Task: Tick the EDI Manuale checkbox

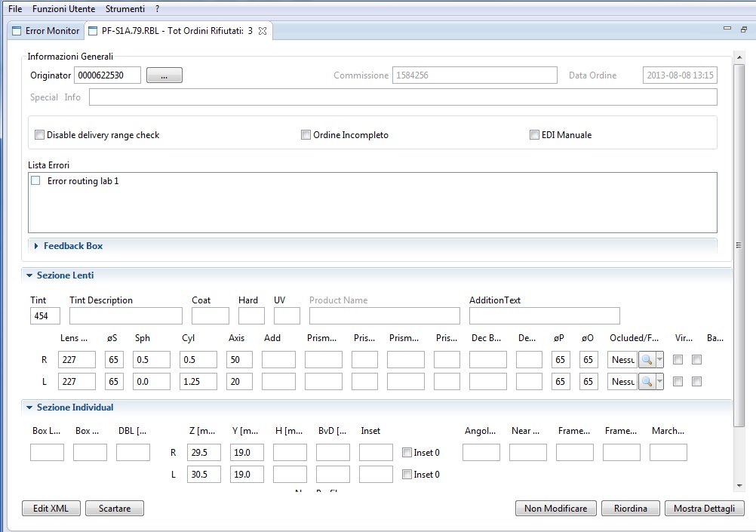Action: (534, 134)
